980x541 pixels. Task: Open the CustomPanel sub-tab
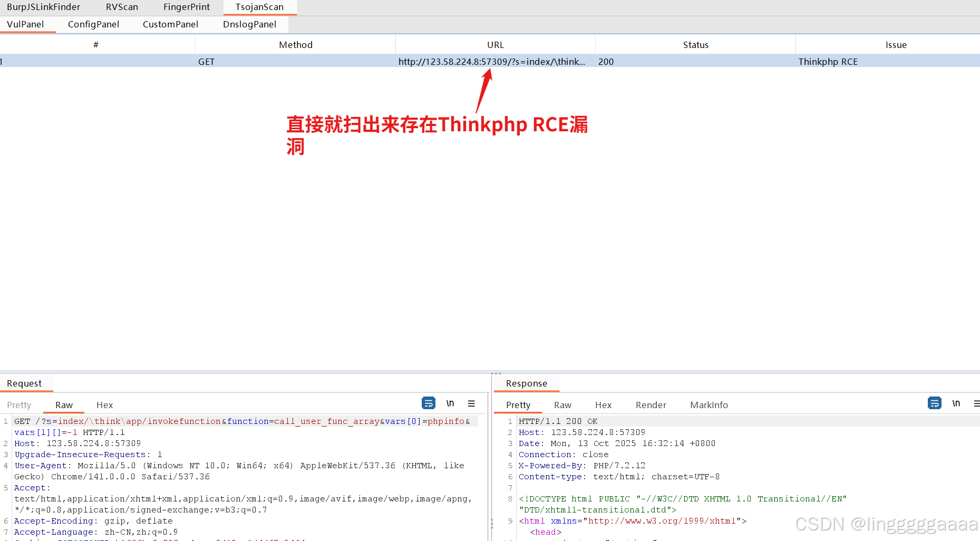pos(170,24)
